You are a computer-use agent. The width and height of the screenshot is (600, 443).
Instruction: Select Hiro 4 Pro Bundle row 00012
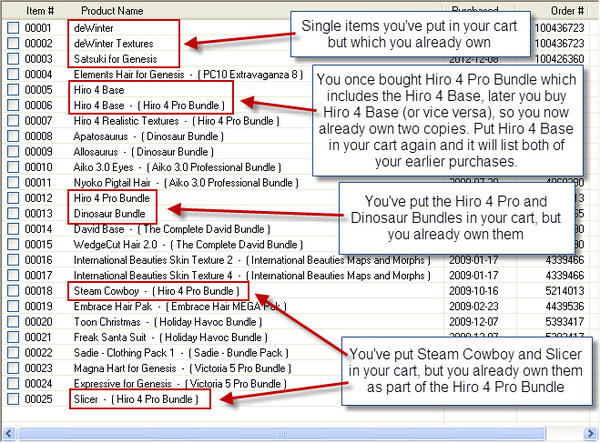point(111,198)
